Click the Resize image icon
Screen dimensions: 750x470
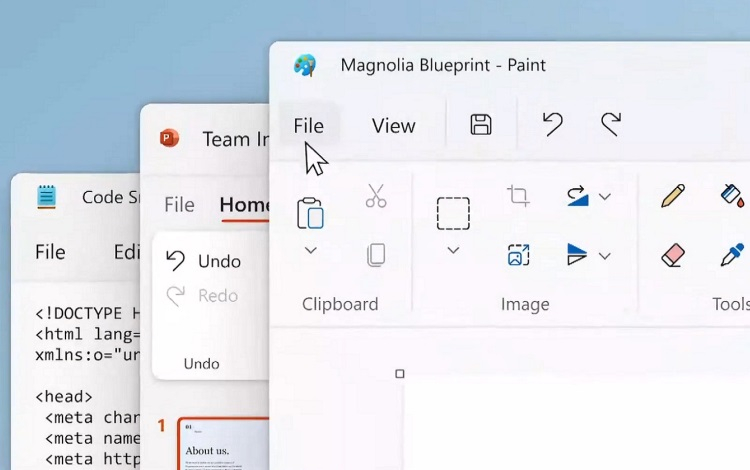(x=518, y=256)
